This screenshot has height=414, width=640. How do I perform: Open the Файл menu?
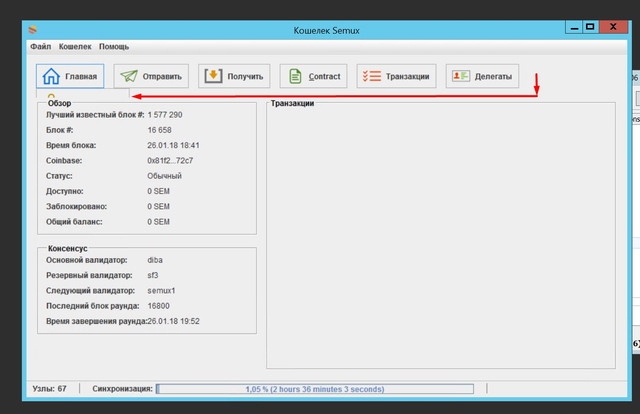41,47
